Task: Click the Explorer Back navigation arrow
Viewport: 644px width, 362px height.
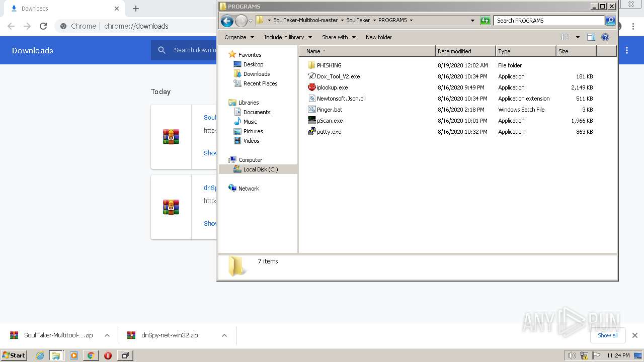Action: (227, 21)
